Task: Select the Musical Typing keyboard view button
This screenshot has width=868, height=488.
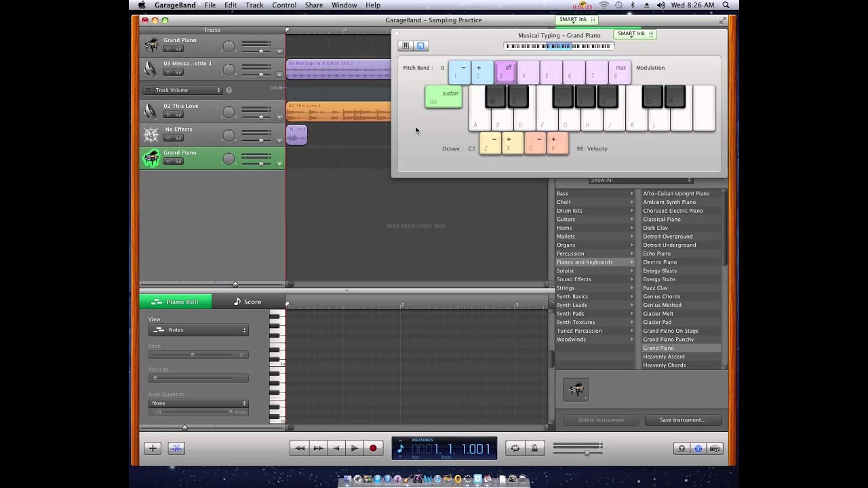Action: pyautogui.click(x=420, y=45)
